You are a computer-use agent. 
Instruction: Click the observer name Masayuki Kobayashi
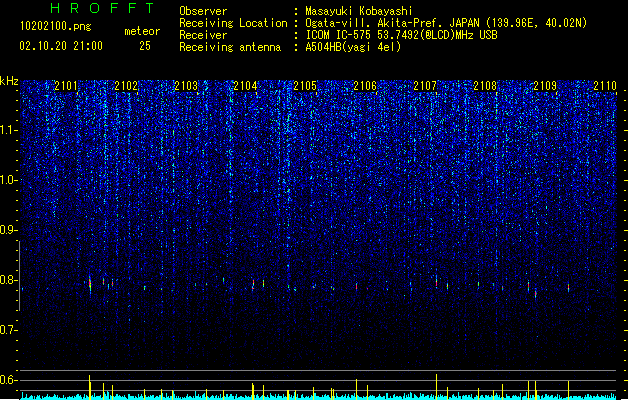[x=359, y=11]
